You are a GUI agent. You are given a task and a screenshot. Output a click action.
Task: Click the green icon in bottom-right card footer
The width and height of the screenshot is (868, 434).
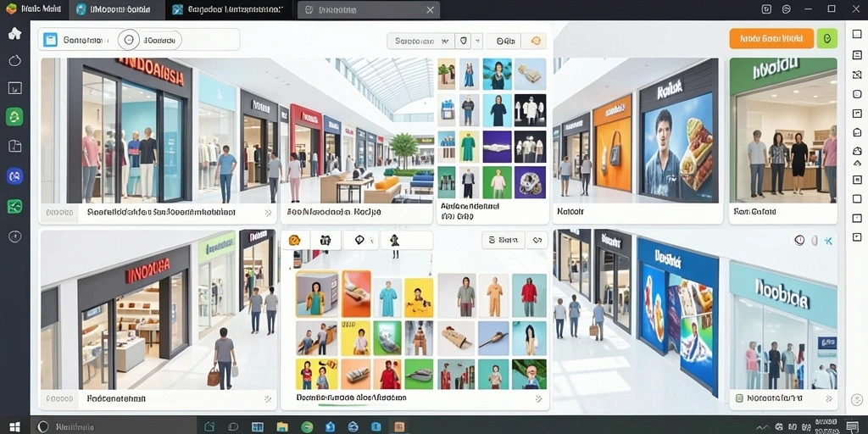coord(738,398)
